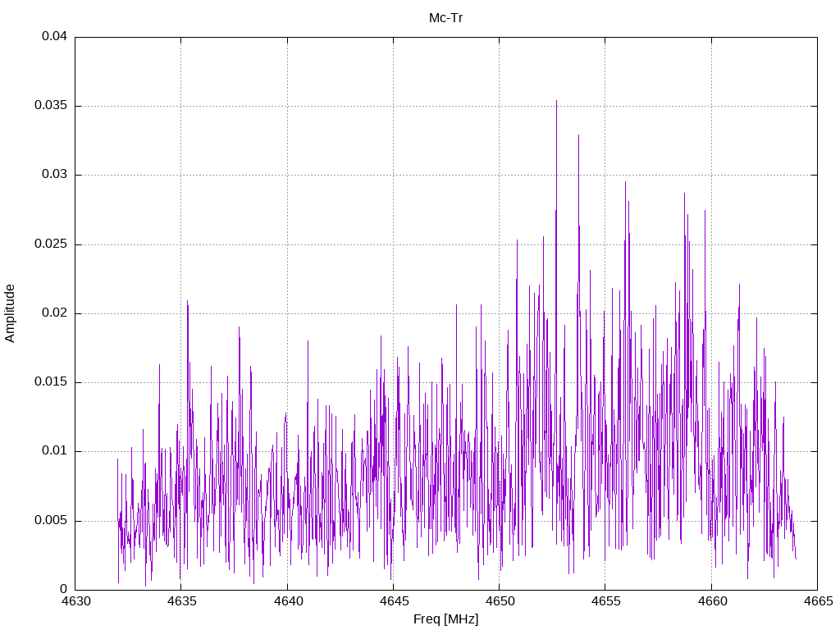
Task: Click the y-axis tick value 0.01
Action: click(x=55, y=451)
